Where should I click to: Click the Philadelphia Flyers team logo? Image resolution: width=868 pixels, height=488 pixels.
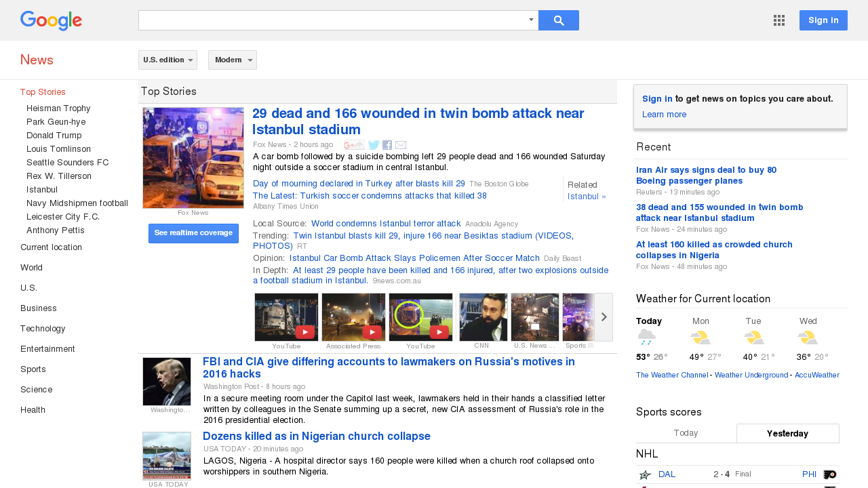(x=829, y=474)
